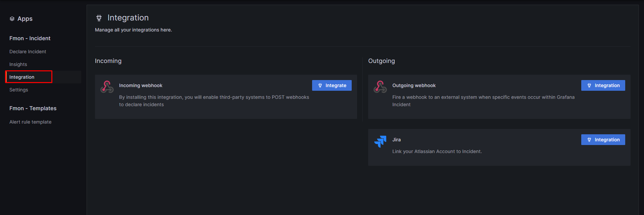Click the Jira logo icon
644x215 pixels.
(x=380, y=141)
